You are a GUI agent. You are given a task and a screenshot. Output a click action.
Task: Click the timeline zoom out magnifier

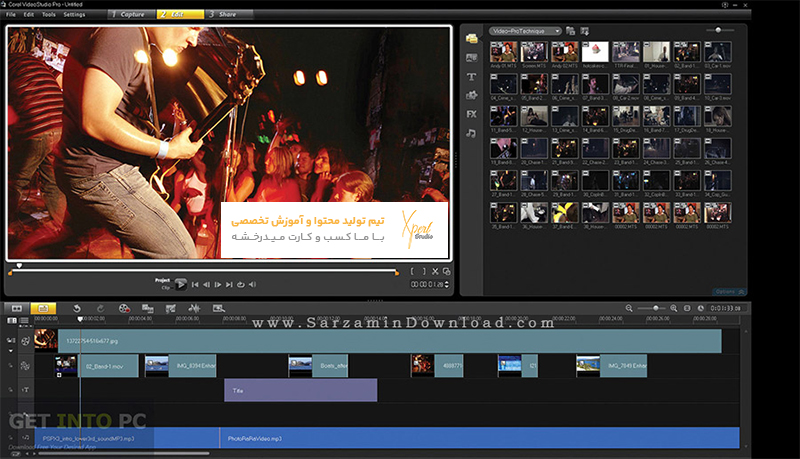629,308
